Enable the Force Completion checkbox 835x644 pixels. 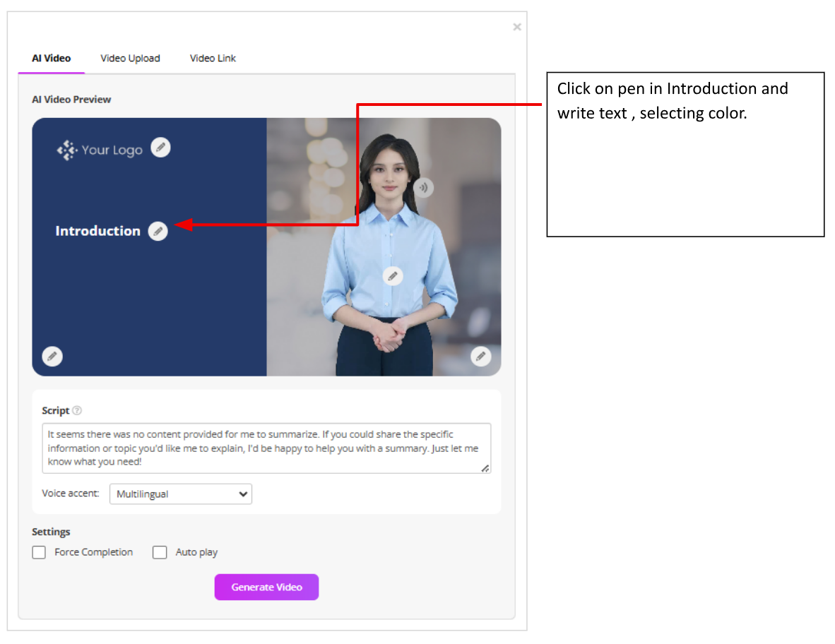click(39, 552)
